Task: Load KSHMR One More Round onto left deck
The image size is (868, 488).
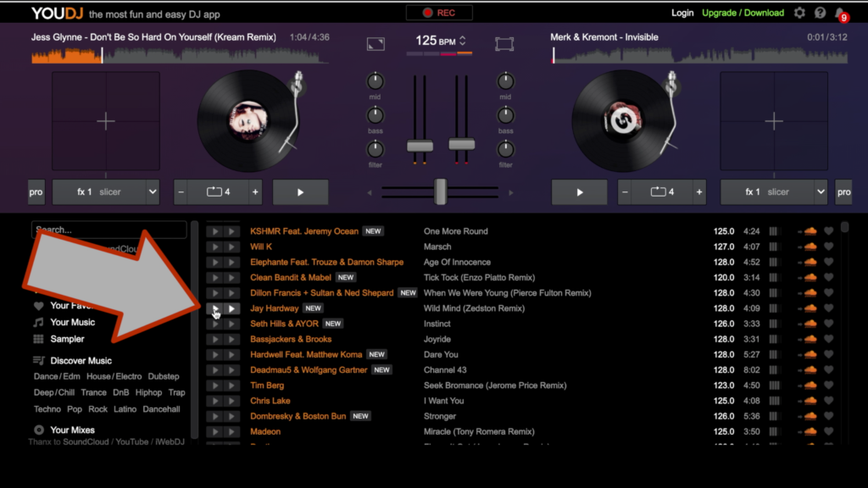Action: (214, 231)
